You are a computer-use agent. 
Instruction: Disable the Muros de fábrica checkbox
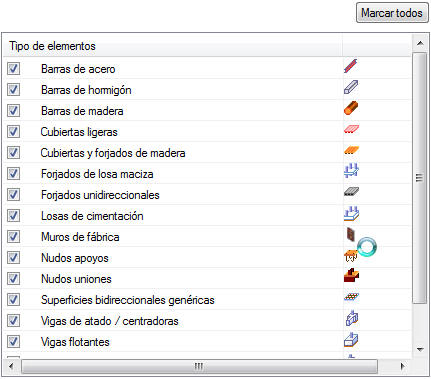[13, 237]
